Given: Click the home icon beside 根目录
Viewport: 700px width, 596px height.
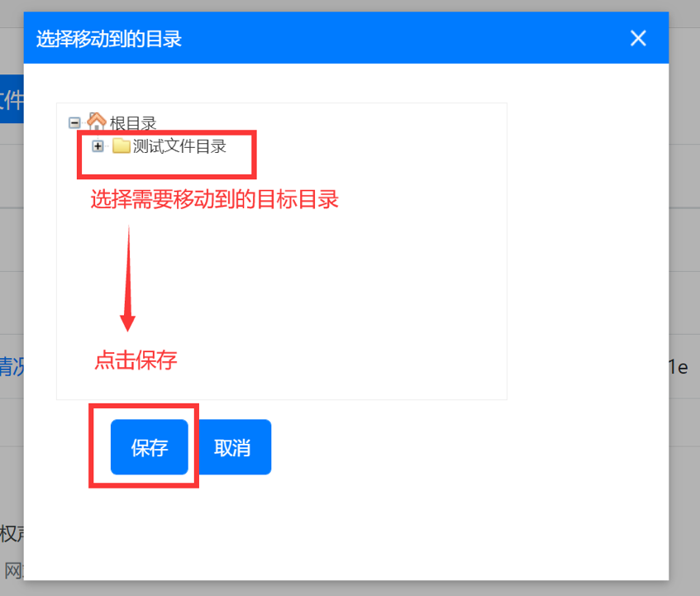Looking at the screenshot, I should [x=97, y=122].
